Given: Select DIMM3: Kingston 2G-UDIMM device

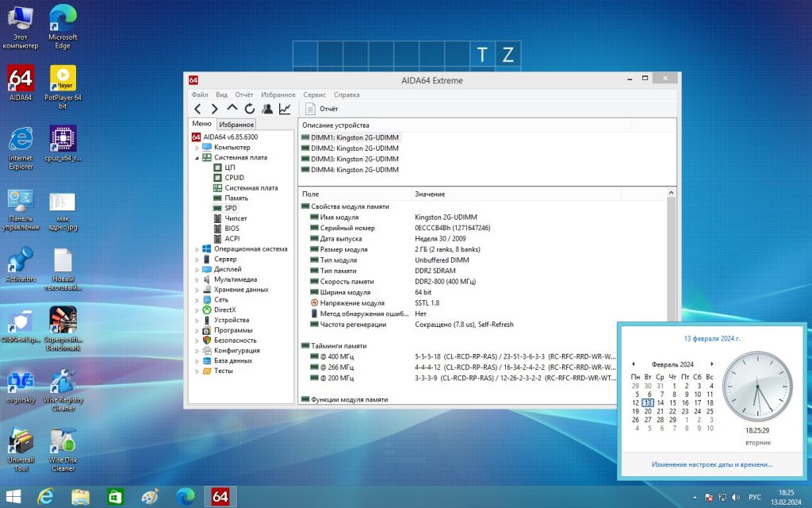Looking at the screenshot, I should (350, 159).
